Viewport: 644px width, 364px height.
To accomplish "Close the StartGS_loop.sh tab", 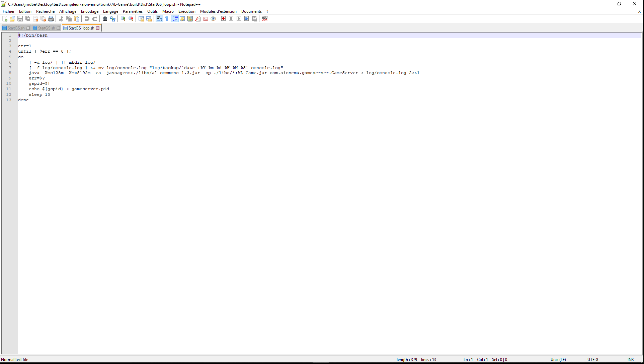I will click(x=98, y=28).
